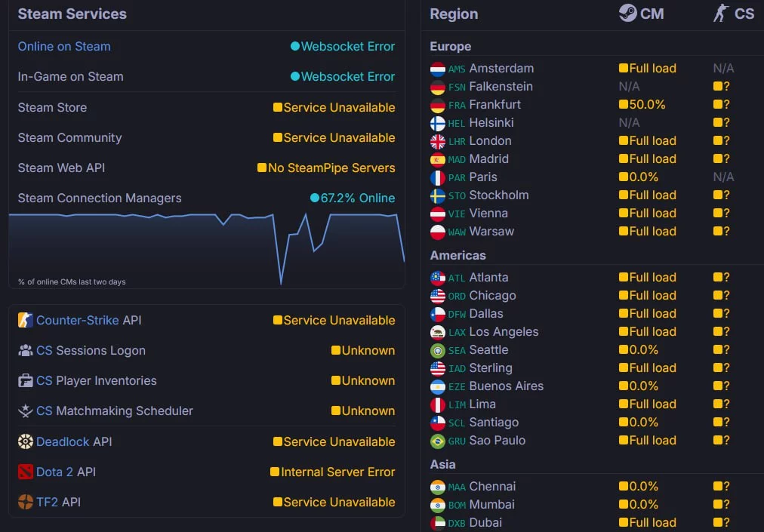Click the Brazil flag beside Sao Paulo

pos(438,441)
